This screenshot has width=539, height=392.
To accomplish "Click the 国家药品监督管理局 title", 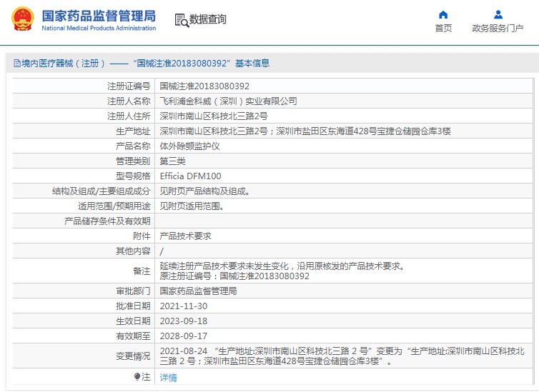I will click(99, 16).
